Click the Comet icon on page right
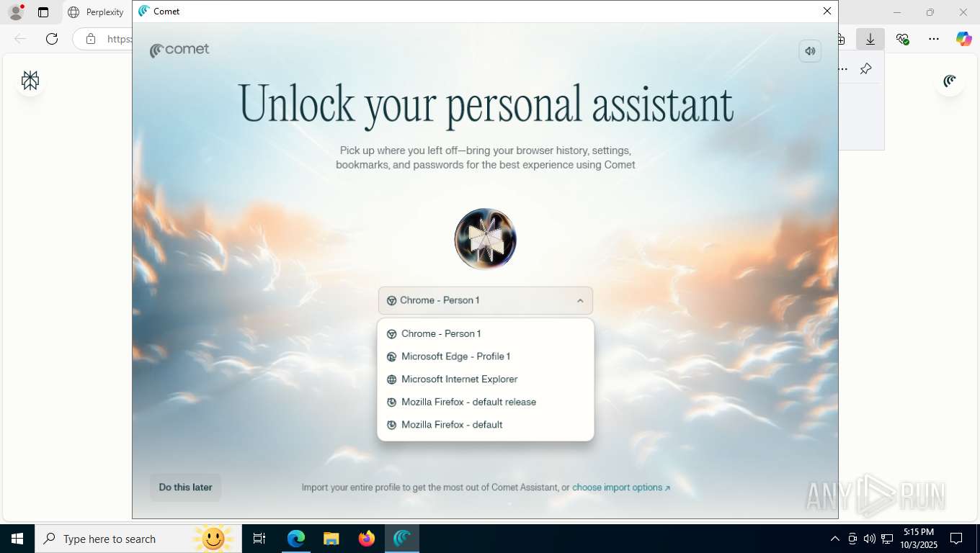The height and width of the screenshot is (553, 980). (x=950, y=81)
